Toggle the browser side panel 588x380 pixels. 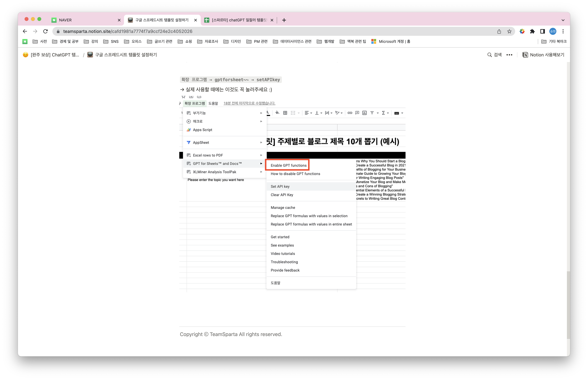pyautogui.click(x=542, y=31)
